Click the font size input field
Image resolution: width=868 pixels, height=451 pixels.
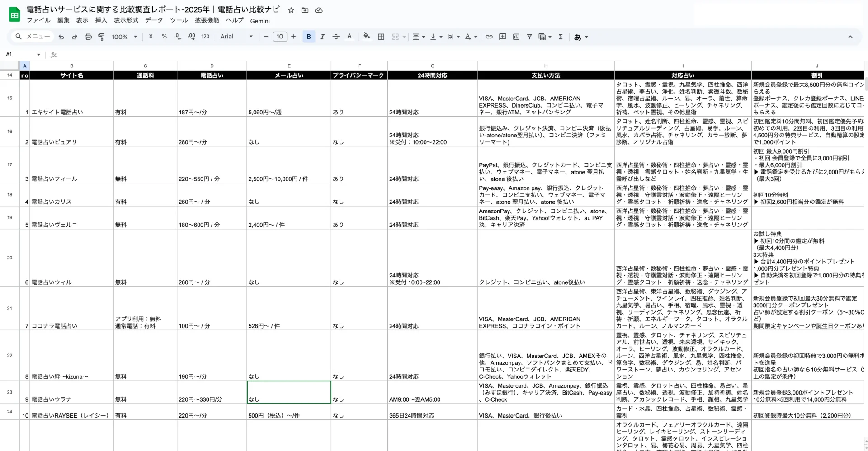click(x=280, y=37)
